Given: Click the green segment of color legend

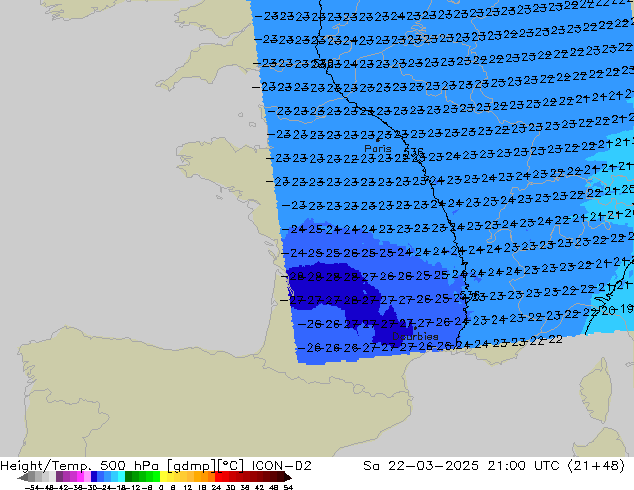Looking at the screenshot, I should click(142, 477).
